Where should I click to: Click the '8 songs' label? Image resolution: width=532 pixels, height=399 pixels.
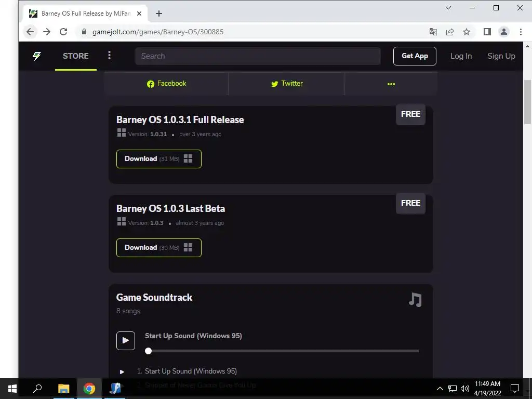[x=128, y=311]
